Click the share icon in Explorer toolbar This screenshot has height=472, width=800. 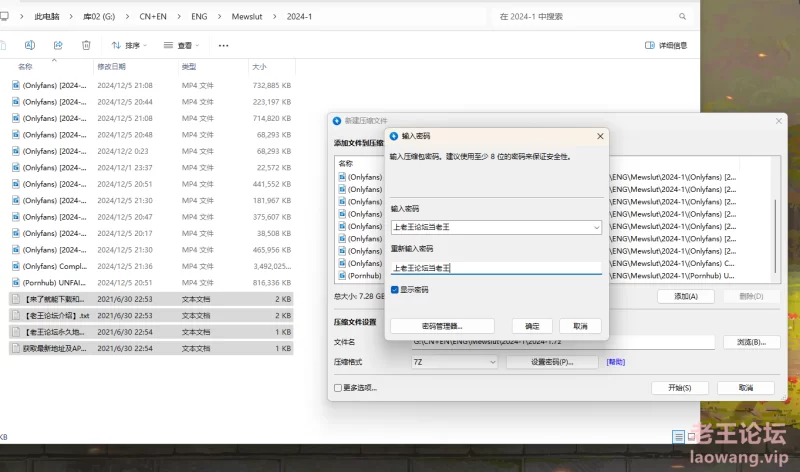pos(58,45)
